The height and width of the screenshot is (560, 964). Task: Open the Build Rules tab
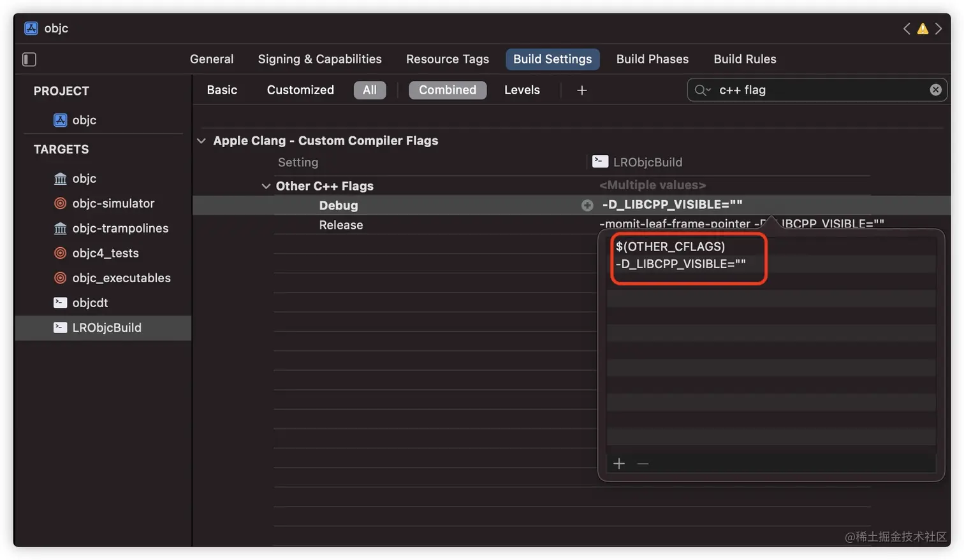point(745,59)
